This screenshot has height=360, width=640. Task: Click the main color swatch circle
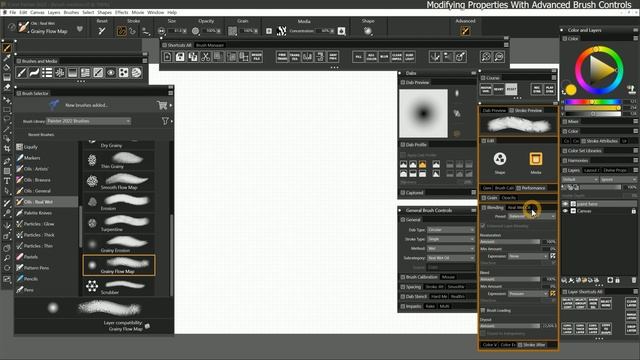point(571,89)
